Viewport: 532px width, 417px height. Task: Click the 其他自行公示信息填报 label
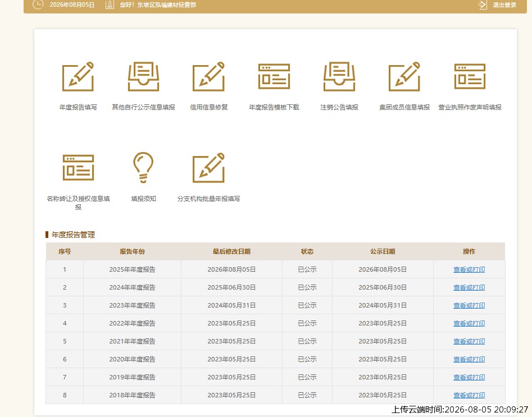pos(143,107)
